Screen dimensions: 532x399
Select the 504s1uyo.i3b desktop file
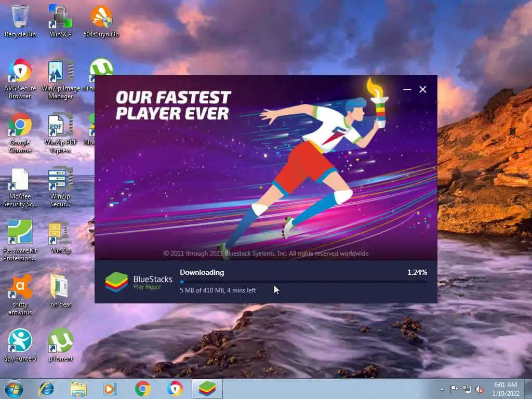click(101, 20)
